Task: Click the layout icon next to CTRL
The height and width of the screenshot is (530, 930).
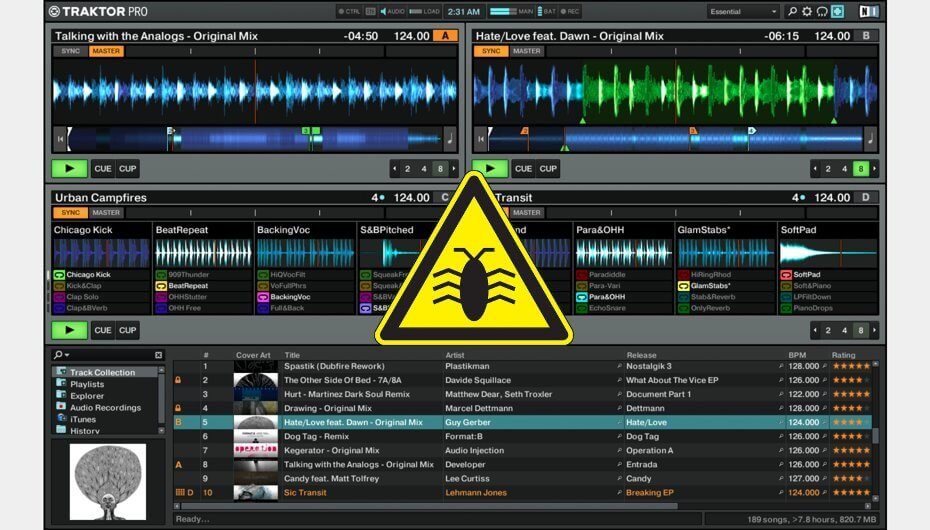Action: (x=370, y=11)
